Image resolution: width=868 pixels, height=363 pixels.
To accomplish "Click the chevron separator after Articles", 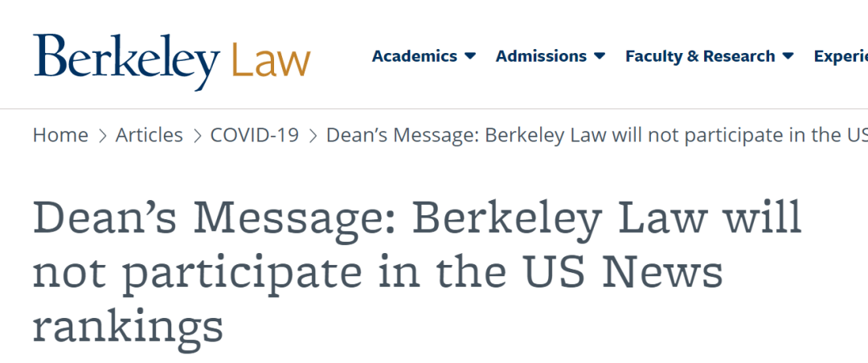I will tap(197, 136).
